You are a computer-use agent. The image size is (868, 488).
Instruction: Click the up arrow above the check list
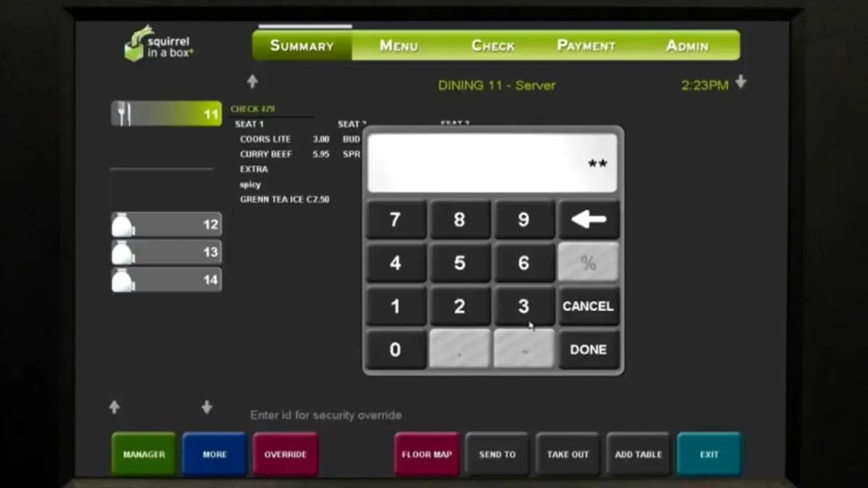[x=252, y=82]
